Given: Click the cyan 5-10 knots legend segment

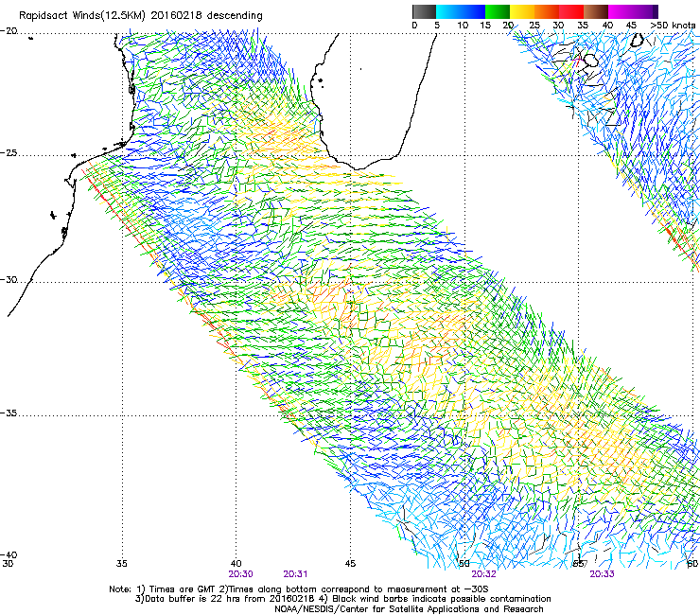Looking at the screenshot, I should [x=448, y=11].
